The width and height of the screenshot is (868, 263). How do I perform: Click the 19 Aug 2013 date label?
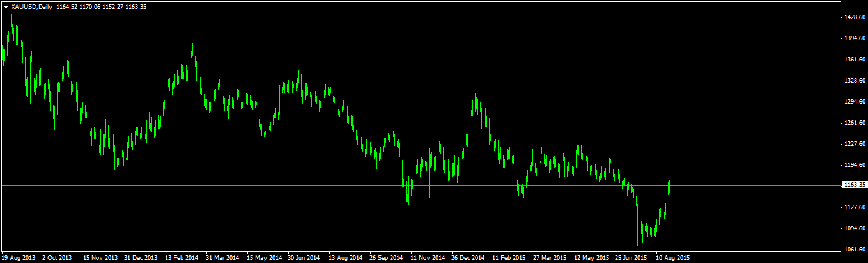click(17, 258)
